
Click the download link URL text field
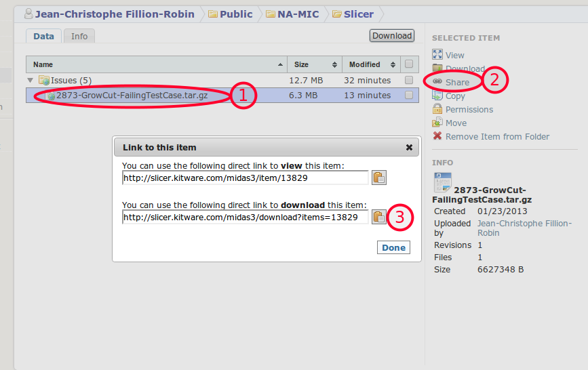245,217
